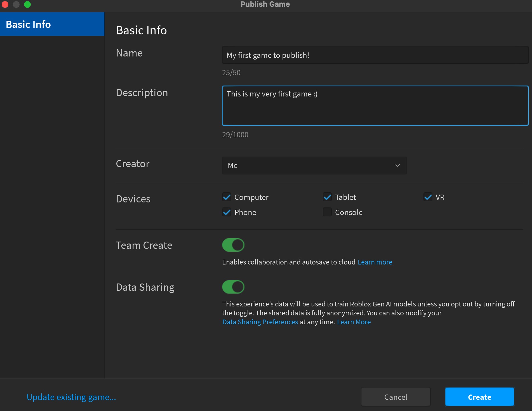Viewport: 532px width, 411px height.
Task: Click the Cancel button
Action: click(x=396, y=397)
